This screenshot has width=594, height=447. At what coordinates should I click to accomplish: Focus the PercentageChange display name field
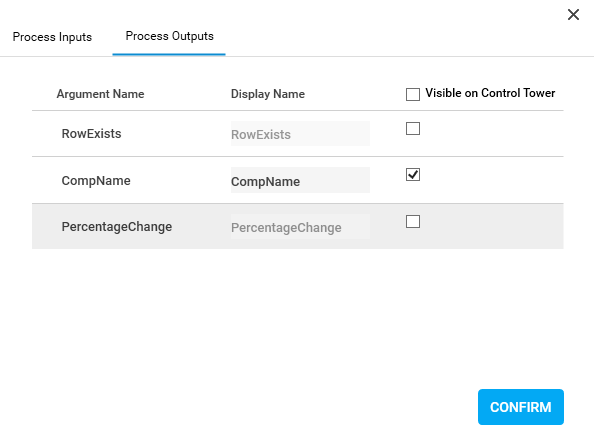pyautogui.click(x=300, y=227)
